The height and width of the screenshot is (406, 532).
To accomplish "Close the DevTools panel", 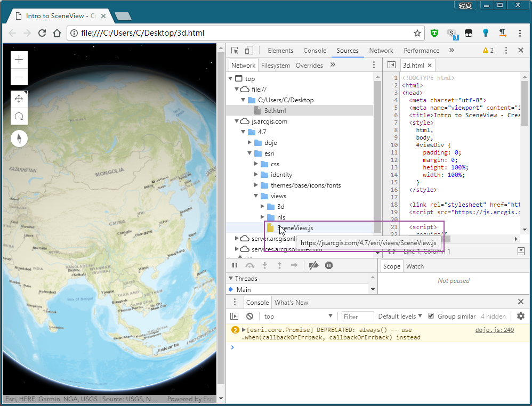I will [x=521, y=50].
